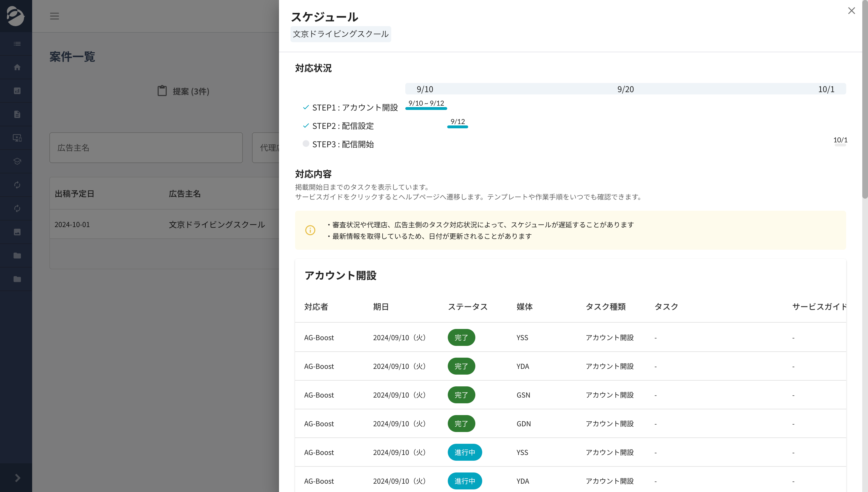Viewport: 868px width, 492px height.
Task: Click STEP3 配信開始 grey status circle
Action: tap(306, 144)
